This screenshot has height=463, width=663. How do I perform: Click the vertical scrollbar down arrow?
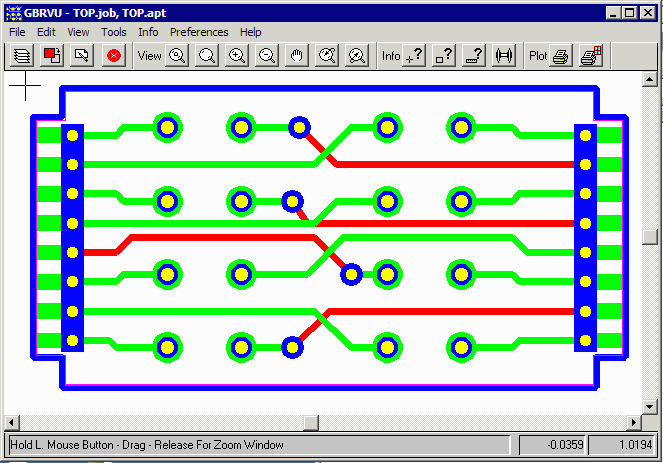(649, 407)
